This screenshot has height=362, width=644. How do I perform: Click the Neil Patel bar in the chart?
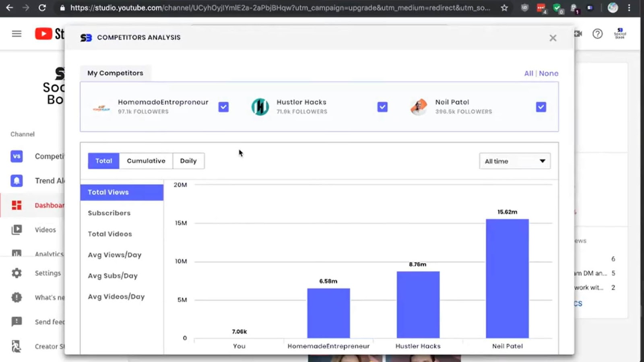click(507, 278)
